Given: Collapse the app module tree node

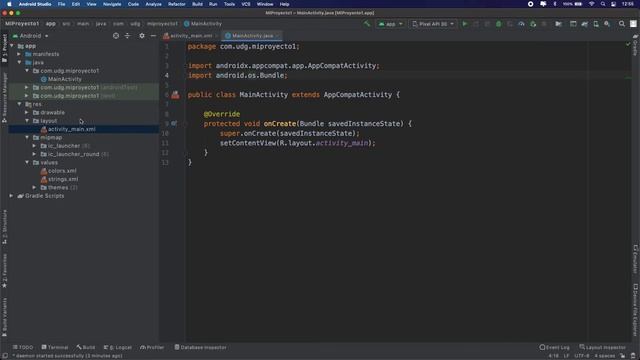Looking at the screenshot, I should pos(12,46).
